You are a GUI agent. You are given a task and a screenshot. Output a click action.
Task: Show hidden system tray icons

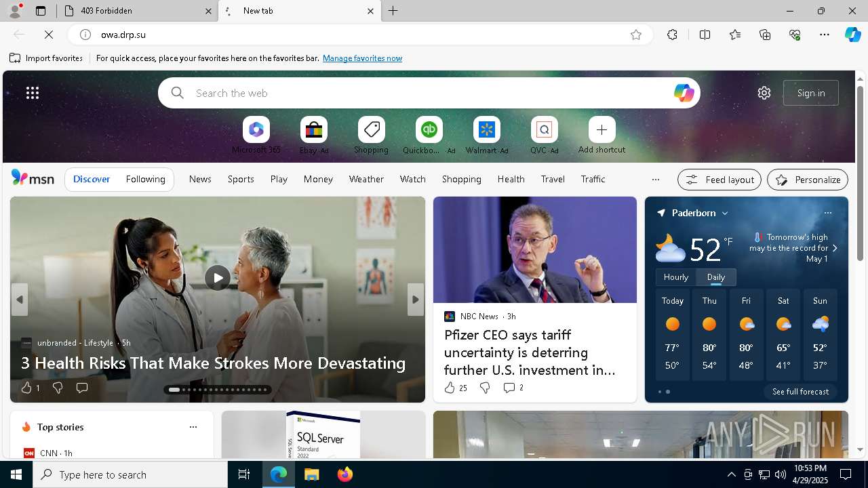click(731, 474)
